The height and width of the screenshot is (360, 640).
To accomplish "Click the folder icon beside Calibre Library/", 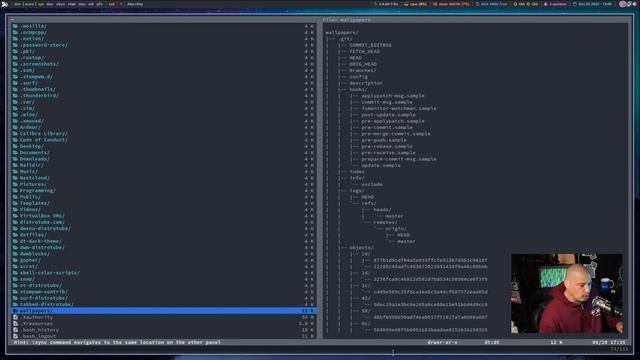I will click(x=15, y=133).
